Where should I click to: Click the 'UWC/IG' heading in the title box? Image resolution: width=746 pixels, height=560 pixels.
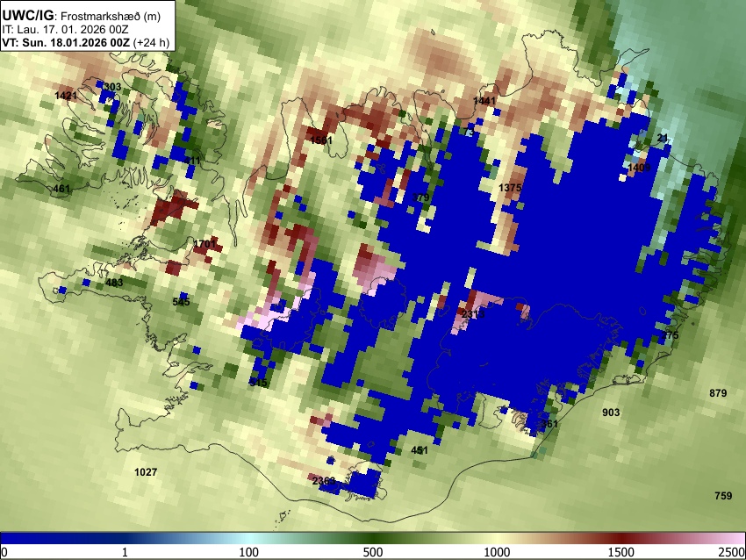tap(27, 16)
